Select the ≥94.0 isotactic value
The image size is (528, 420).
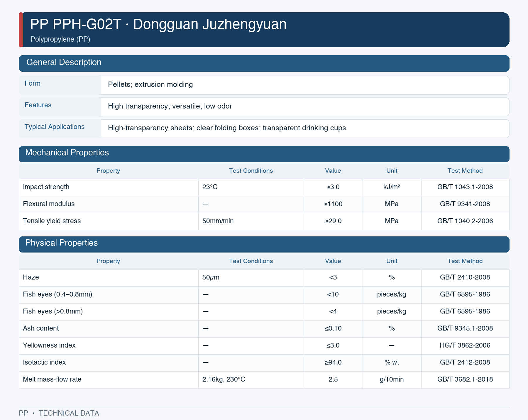click(x=333, y=363)
